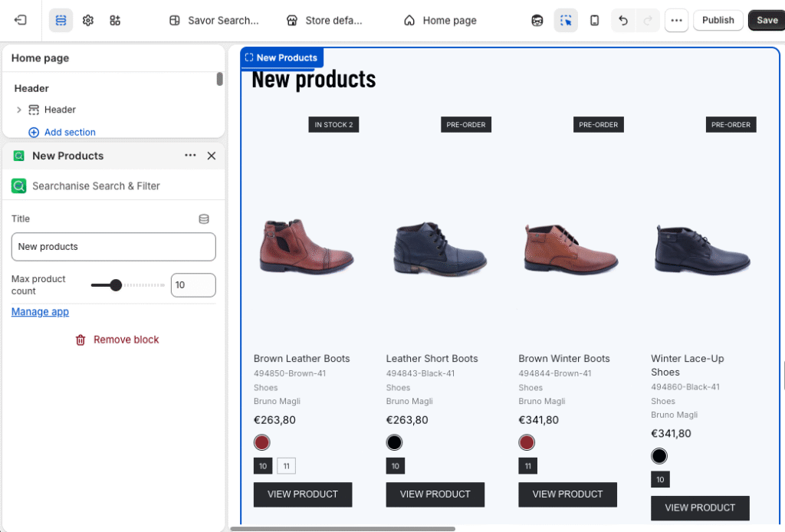Select size 11 for Brown Winter Boots
The height and width of the screenshot is (532, 785).
coord(527,466)
